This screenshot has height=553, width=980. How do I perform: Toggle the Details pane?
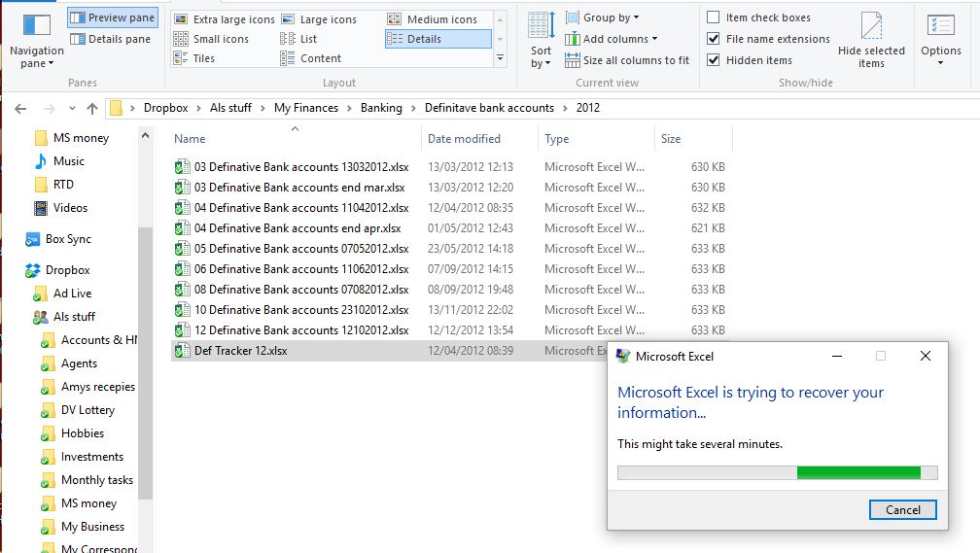tap(111, 39)
